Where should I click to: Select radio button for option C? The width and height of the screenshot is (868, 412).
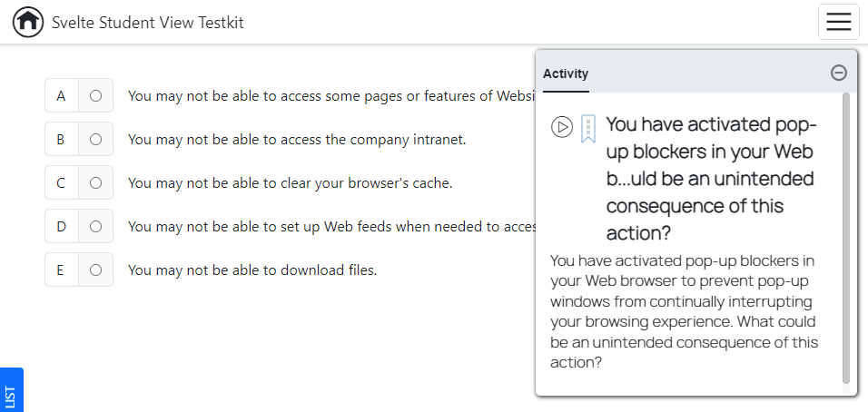(95, 182)
